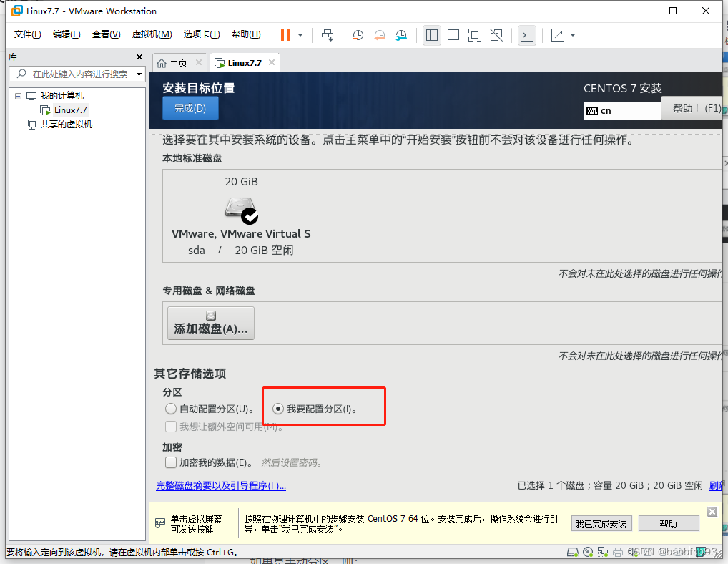
Task: Dismiss the yellow install hint bar
Action: (712, 512)
